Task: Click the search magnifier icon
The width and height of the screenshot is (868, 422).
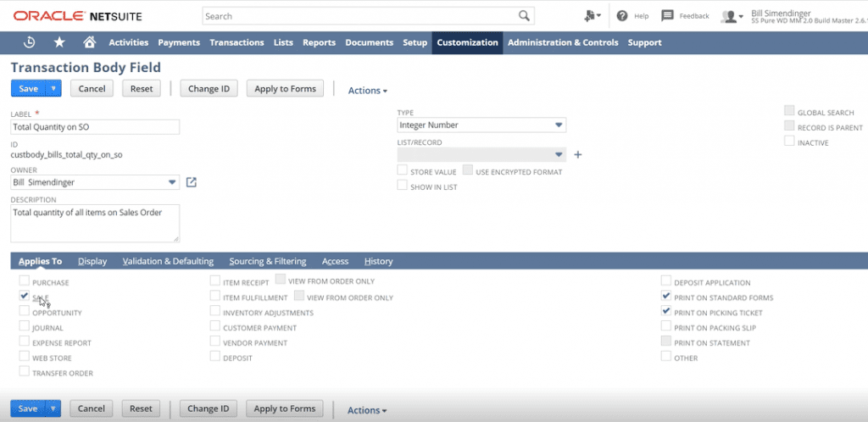Action: [x=525, y=16]
